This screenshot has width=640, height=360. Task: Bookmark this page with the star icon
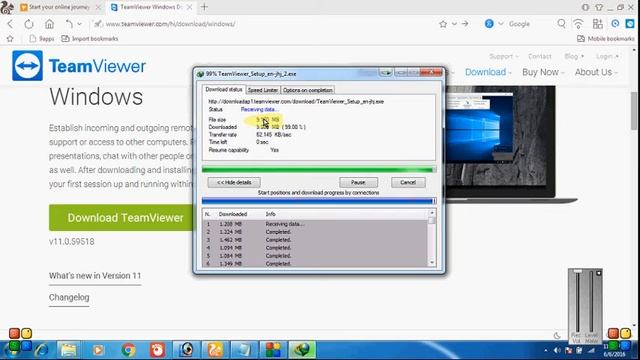[443, 24]
